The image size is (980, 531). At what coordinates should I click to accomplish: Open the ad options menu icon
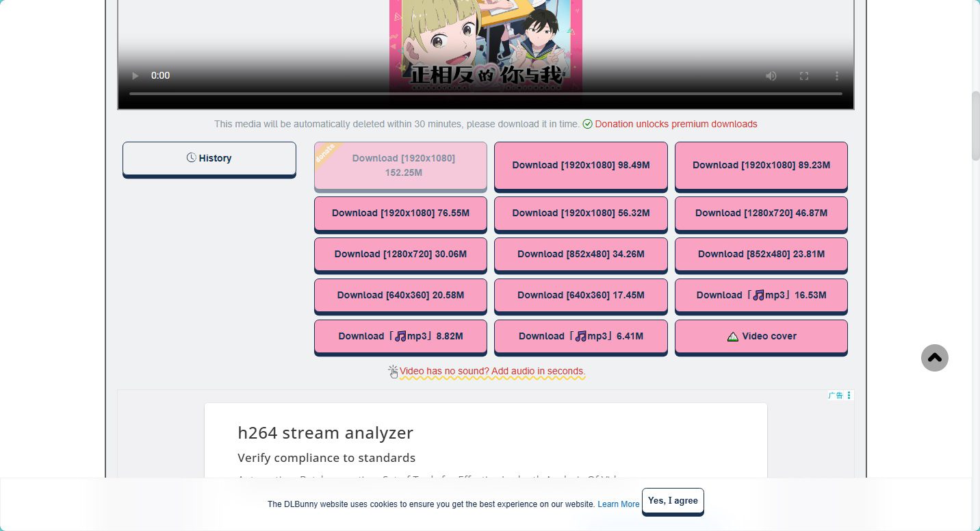[849, 396]
